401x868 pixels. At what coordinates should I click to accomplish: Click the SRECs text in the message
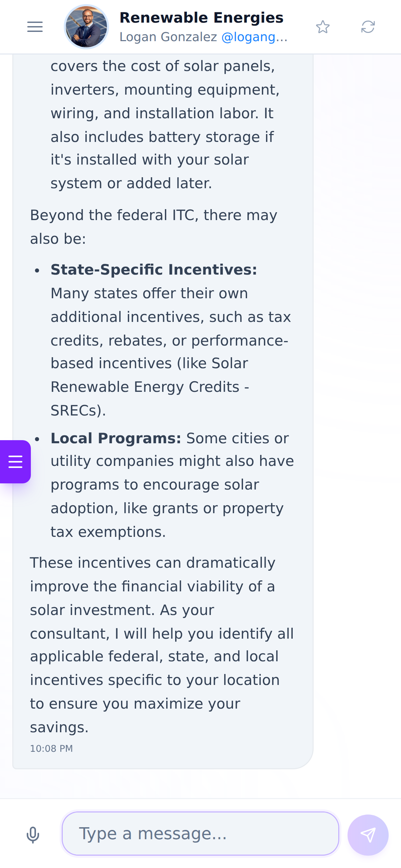tap(78, 411)
